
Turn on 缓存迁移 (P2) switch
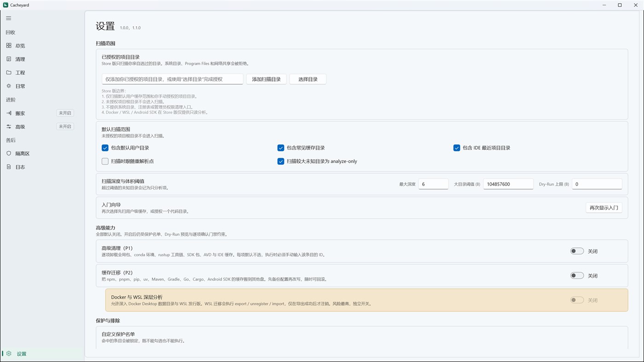coord(577,276)
